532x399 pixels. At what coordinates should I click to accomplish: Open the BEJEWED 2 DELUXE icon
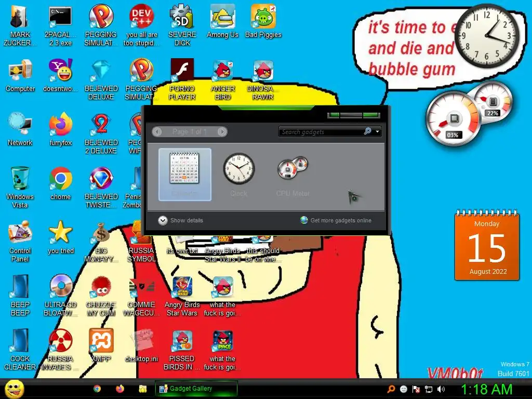coord(101,134)
